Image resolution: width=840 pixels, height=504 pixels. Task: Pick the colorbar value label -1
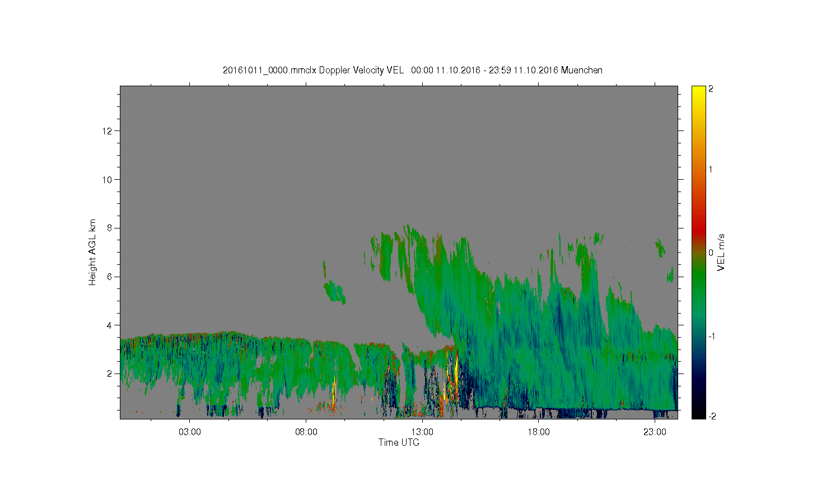click(x=710, y=336)
